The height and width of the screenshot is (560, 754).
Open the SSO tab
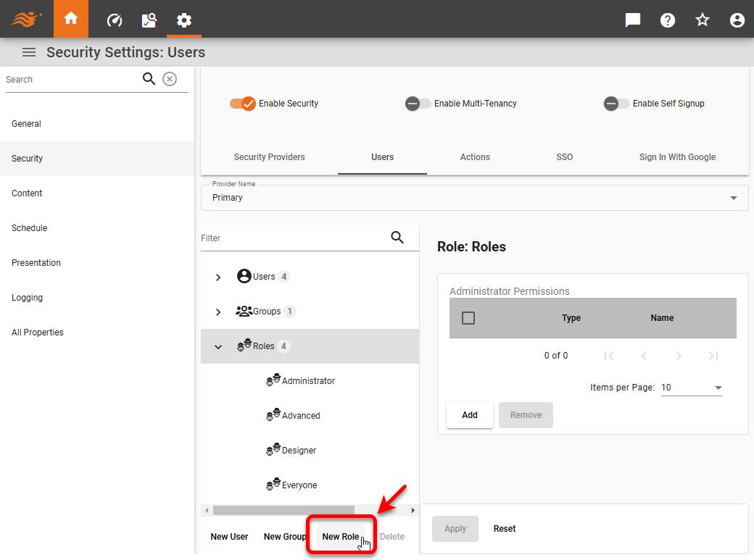[x=564, y=156]
